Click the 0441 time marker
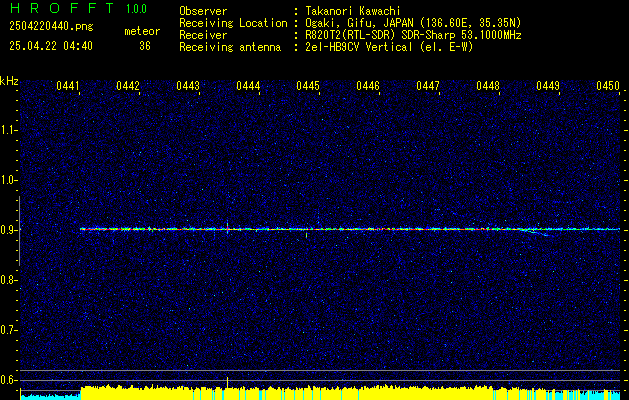 coord(67,86)
